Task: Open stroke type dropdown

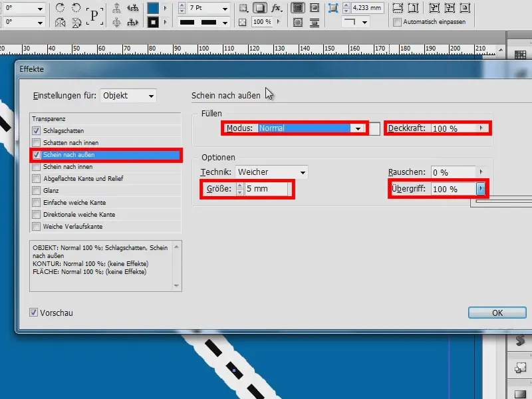Action: click(x=225, y=23)
